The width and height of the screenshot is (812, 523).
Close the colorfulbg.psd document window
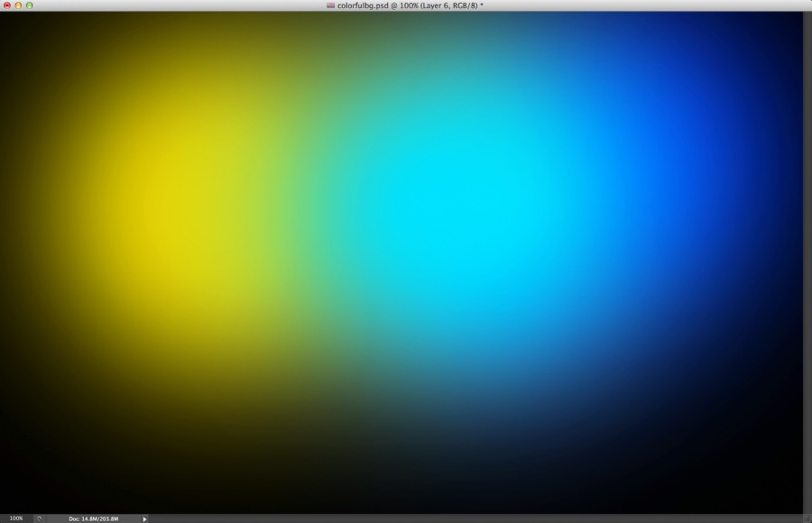pyautogui.click(x=7, y=5)
